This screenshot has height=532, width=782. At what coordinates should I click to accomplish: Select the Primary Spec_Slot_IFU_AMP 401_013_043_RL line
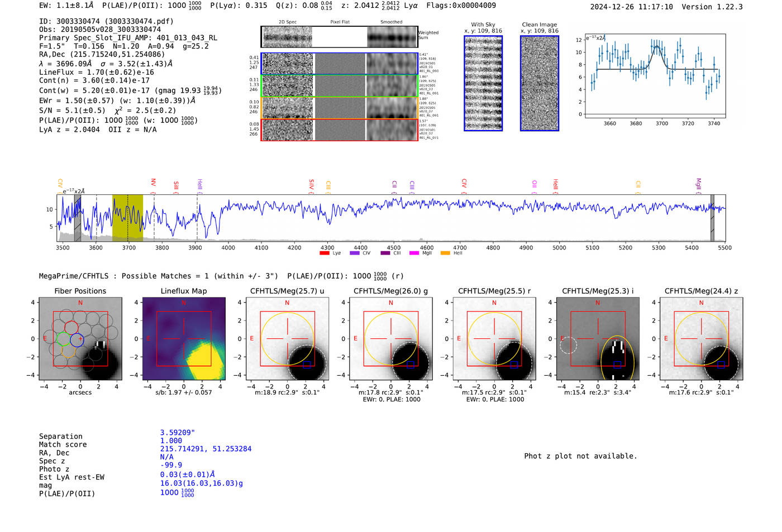[128, 38]
